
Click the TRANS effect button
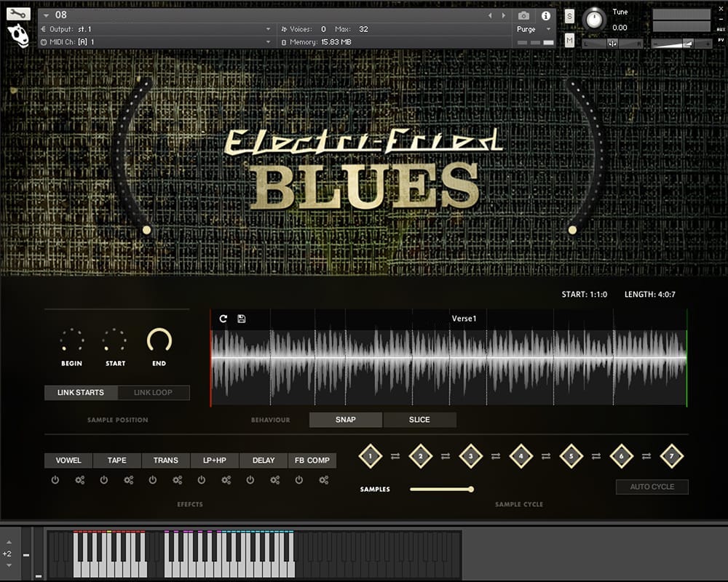166,461
